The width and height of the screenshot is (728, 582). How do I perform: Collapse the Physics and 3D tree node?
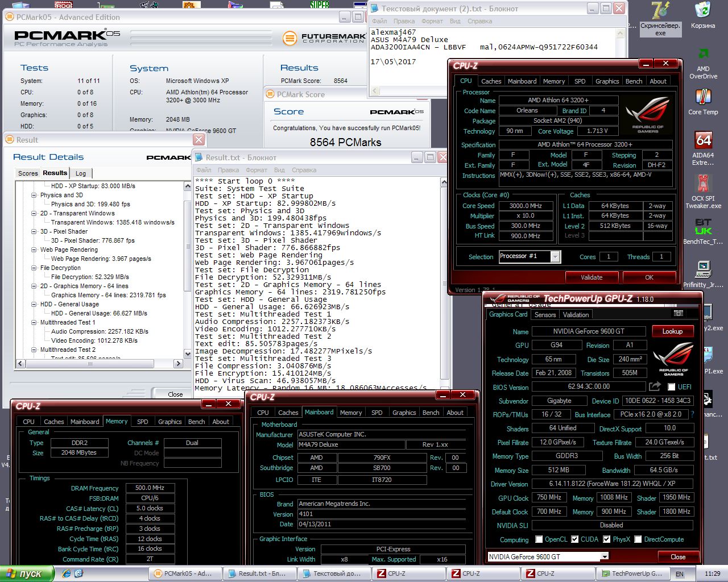click(x=34, y=195)
